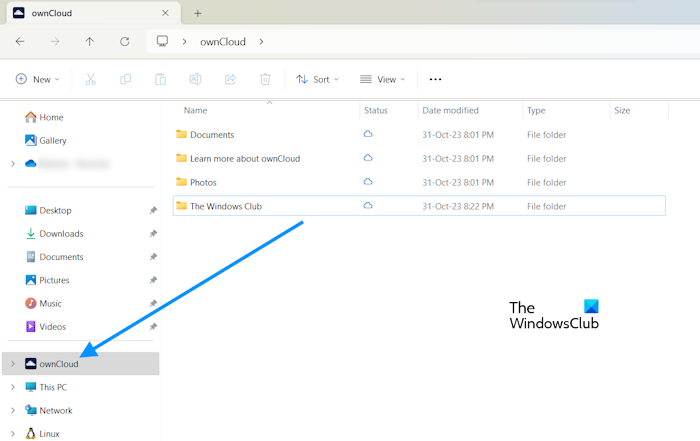This screenshot has height=441, width=700.
Task: Click cloud status icon for Documents folder
Action: coord(368,134)
